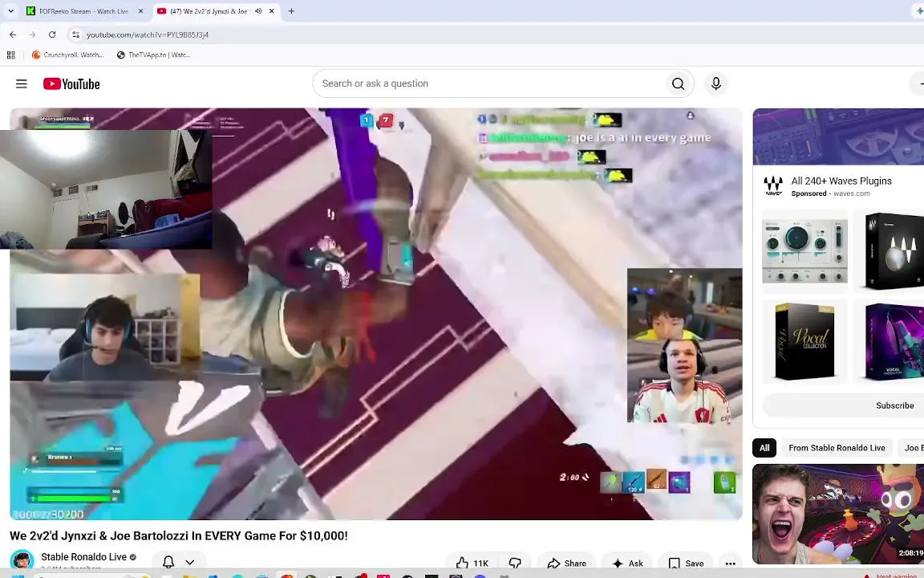Open 'All 240+ Waves Plugins' ad title

841,181
